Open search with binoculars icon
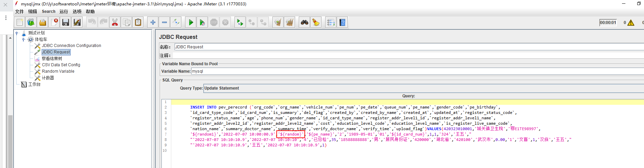Viewport: 644px width, 168px height. (x=305, y=22)
